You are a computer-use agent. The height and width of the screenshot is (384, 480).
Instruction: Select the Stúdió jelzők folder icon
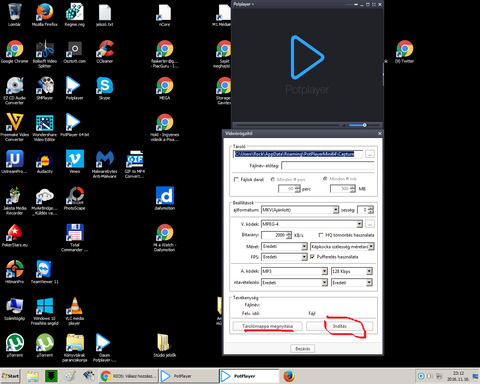165,345
